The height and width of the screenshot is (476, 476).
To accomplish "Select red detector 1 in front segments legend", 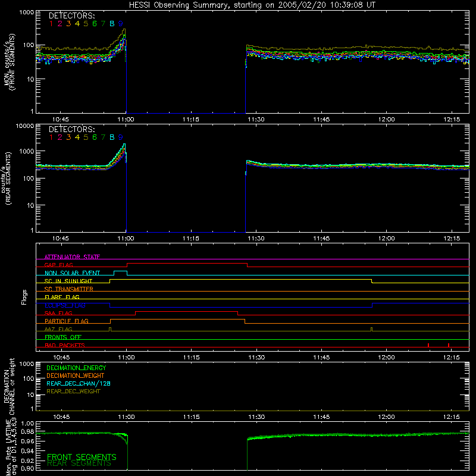I will (51, 24).
